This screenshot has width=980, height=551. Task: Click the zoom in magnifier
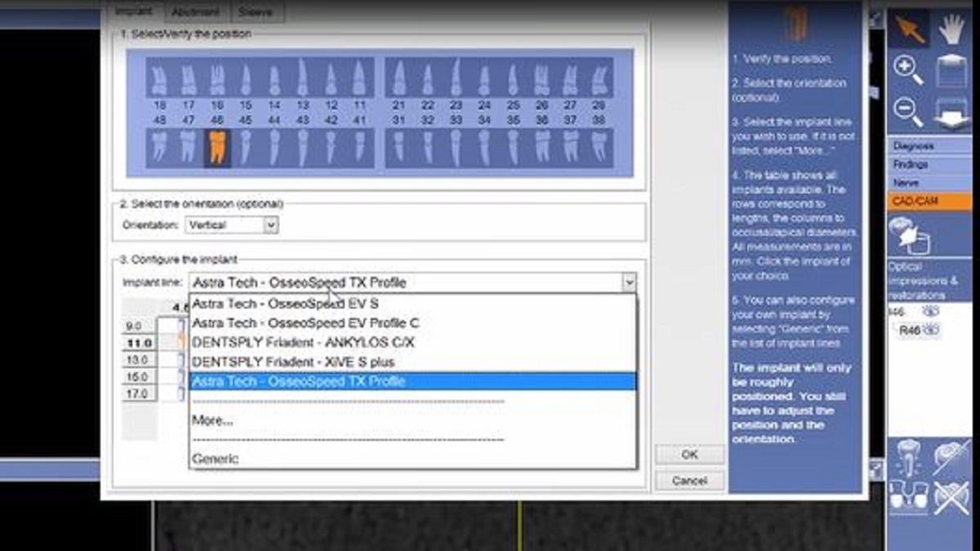pyautogui.click(x=907, y=69)
